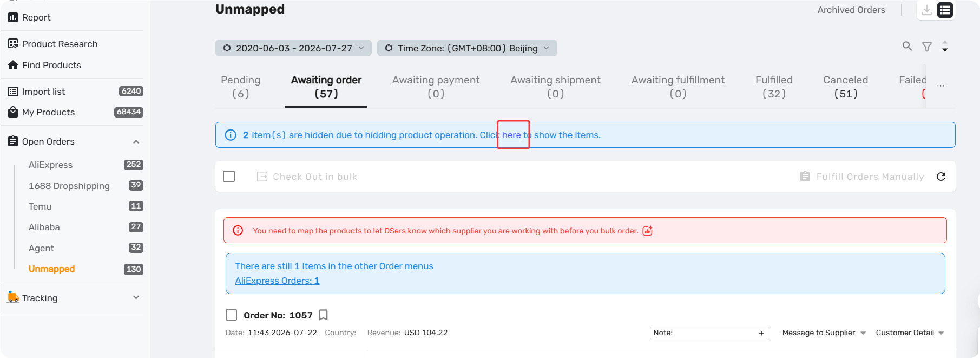
Task: Show more order tabs via ellipsis
Action: point(941,86)
